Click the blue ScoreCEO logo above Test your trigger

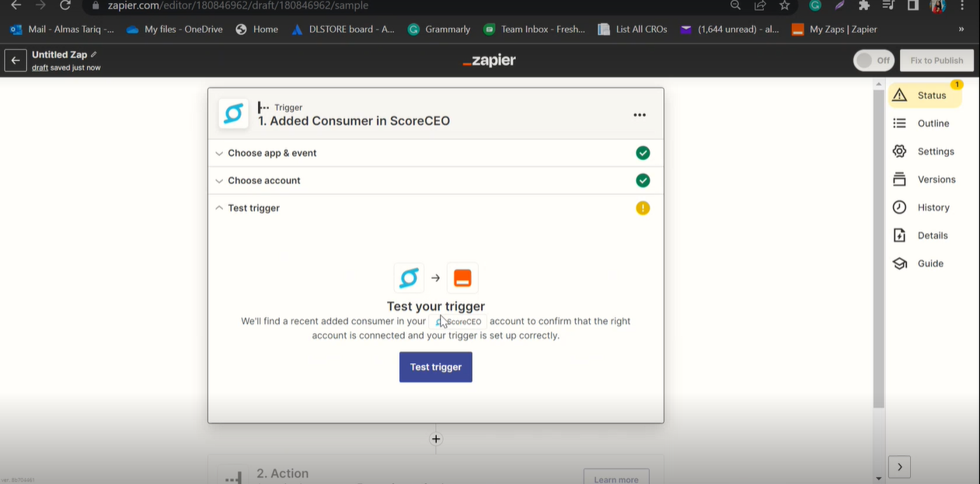[x=409, y=278]
